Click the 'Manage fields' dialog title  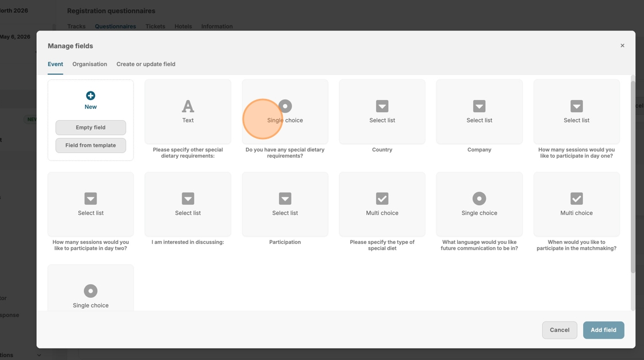point(70,46)
